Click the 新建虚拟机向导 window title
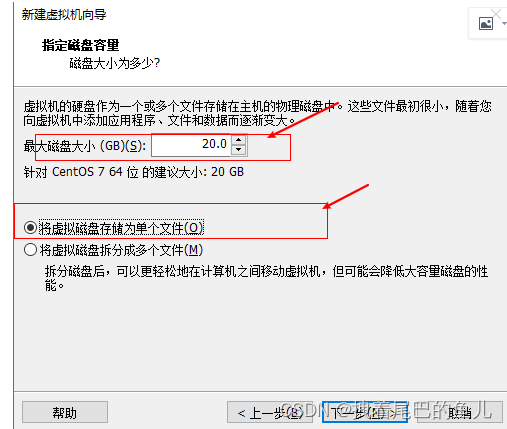This screenshot has height=429, width=507. click(x=64, y=14)
